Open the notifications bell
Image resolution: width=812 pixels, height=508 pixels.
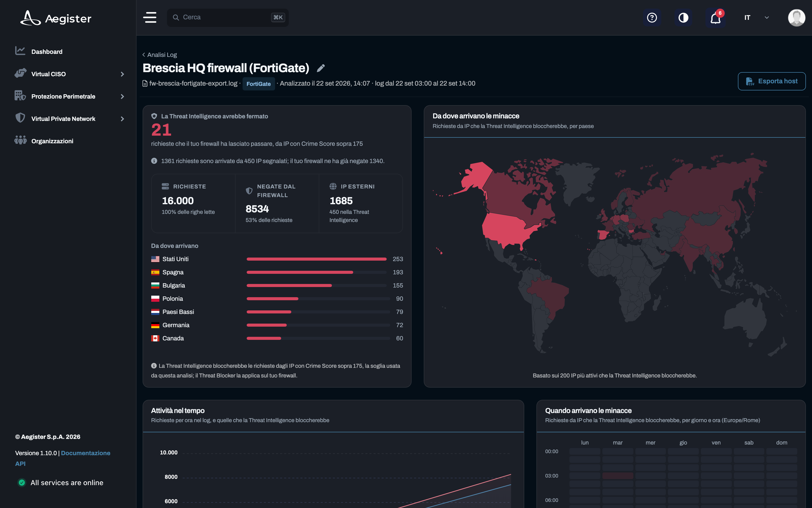[x=715, y=18]
